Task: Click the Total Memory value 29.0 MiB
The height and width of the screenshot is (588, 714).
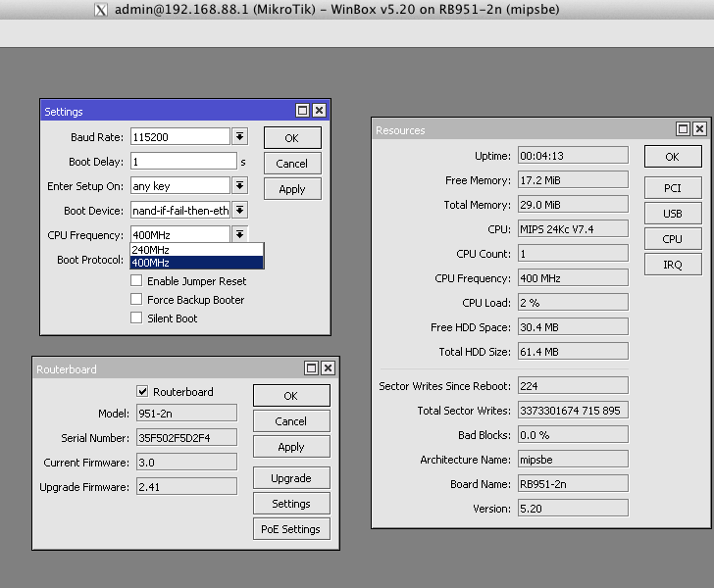Action: tap(573, 205)
